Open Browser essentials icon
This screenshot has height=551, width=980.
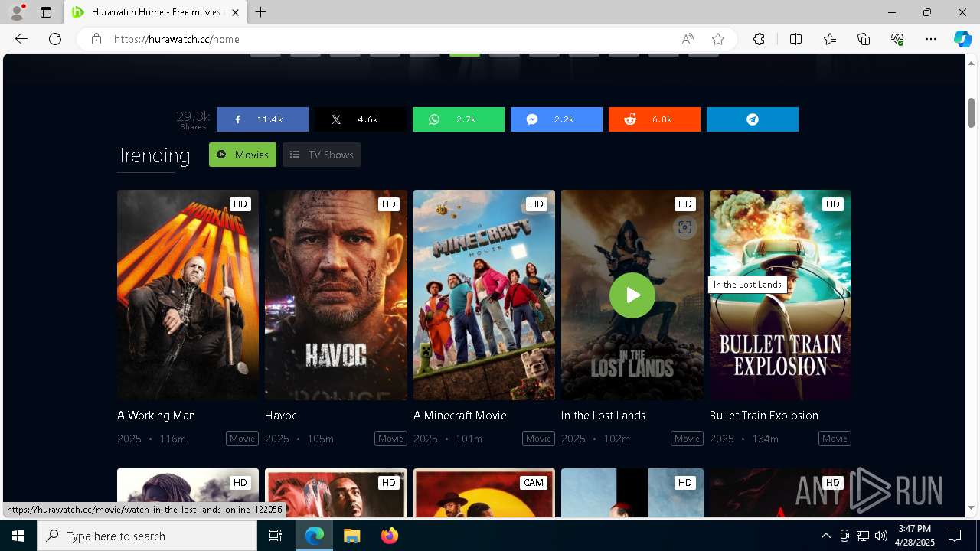point(897,39)
